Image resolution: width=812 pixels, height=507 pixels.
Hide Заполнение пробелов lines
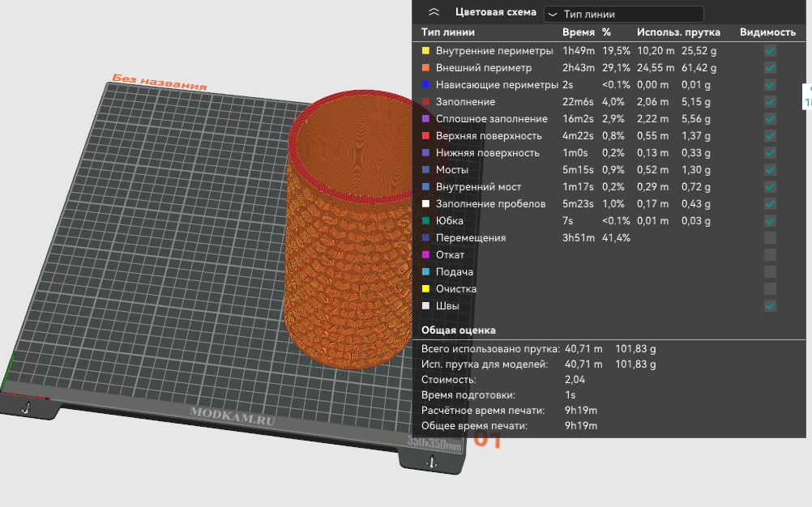770,204
